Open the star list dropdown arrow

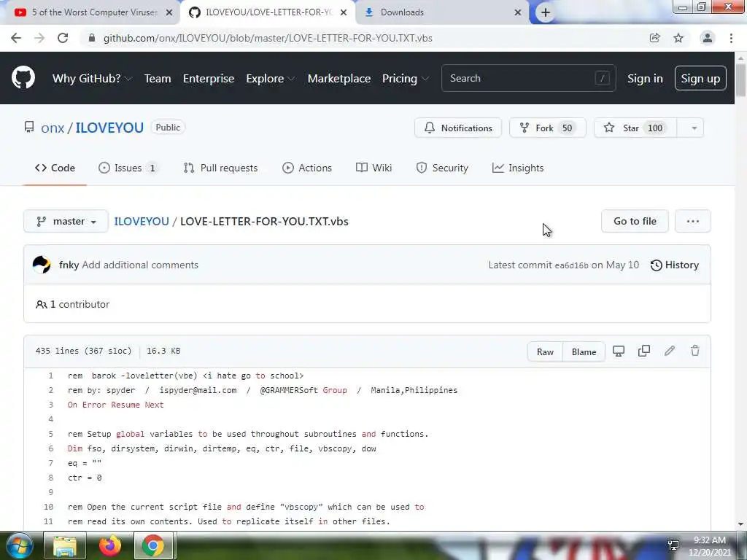tap(694, 128)
